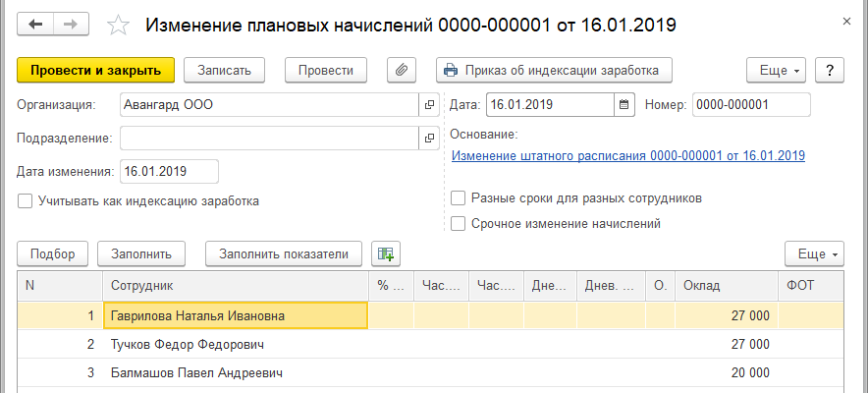Expand the top Еще dropdown menu
The image size is (868, 393).
[776, 70]
